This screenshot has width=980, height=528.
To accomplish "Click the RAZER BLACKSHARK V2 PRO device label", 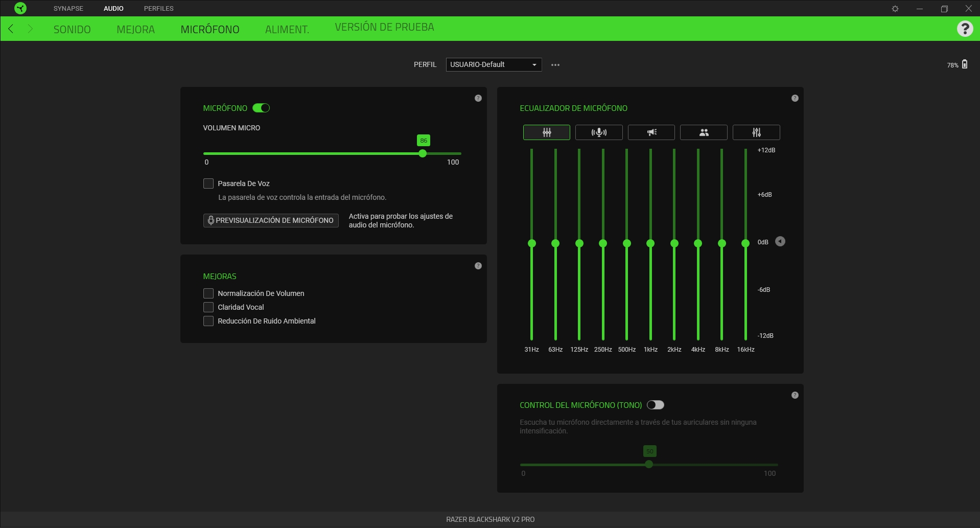I will coord(490,519).
